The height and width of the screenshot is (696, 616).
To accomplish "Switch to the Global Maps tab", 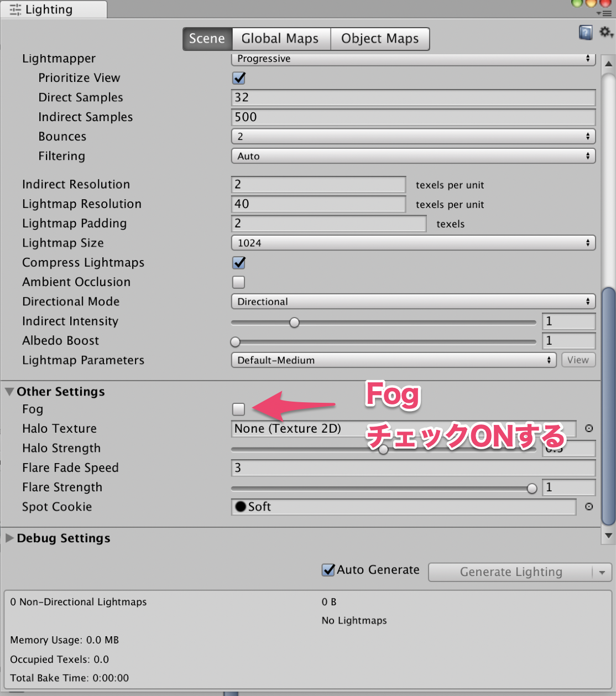I will (280, 38).
